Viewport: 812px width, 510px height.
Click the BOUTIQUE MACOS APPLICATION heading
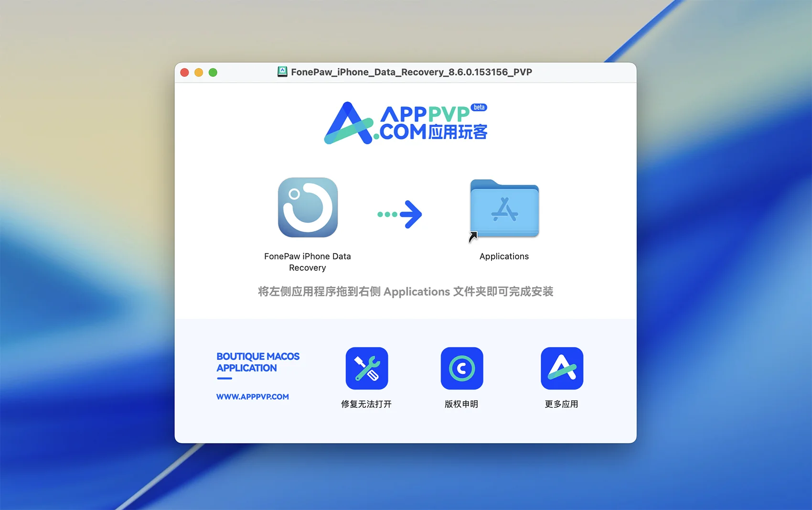[x=257, y=362]
